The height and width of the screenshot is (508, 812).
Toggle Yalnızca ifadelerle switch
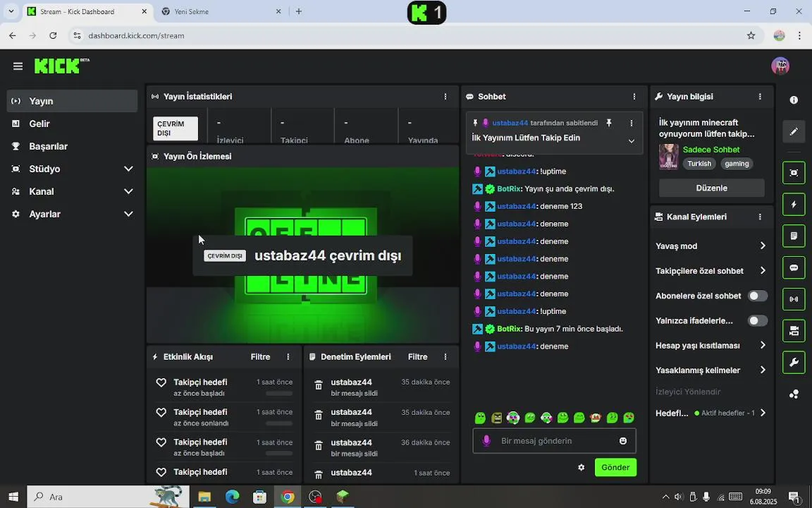pyautogui.click(x=758, y=321)
